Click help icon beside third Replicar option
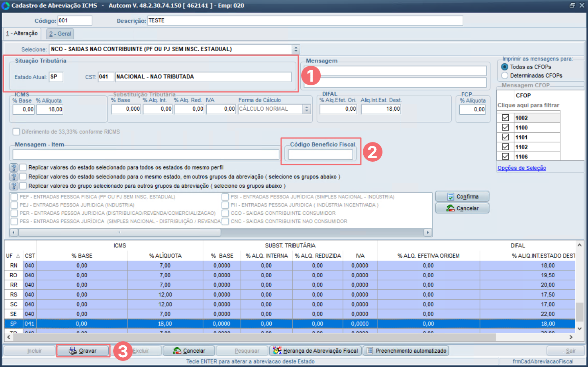 (x=14, y=186)
